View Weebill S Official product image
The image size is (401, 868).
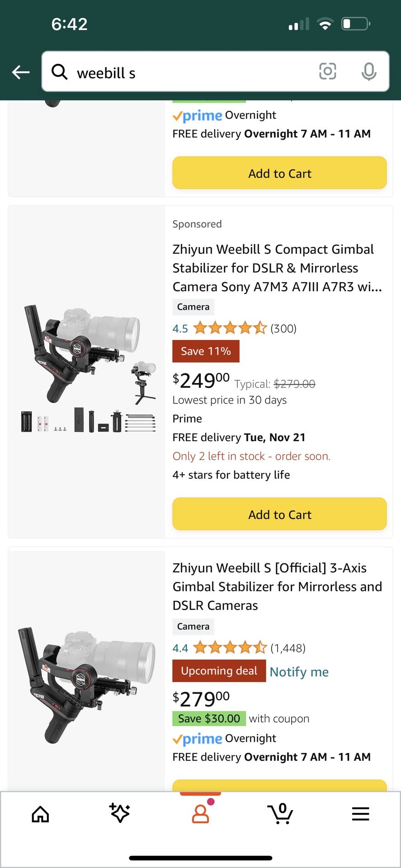(87, 683)
